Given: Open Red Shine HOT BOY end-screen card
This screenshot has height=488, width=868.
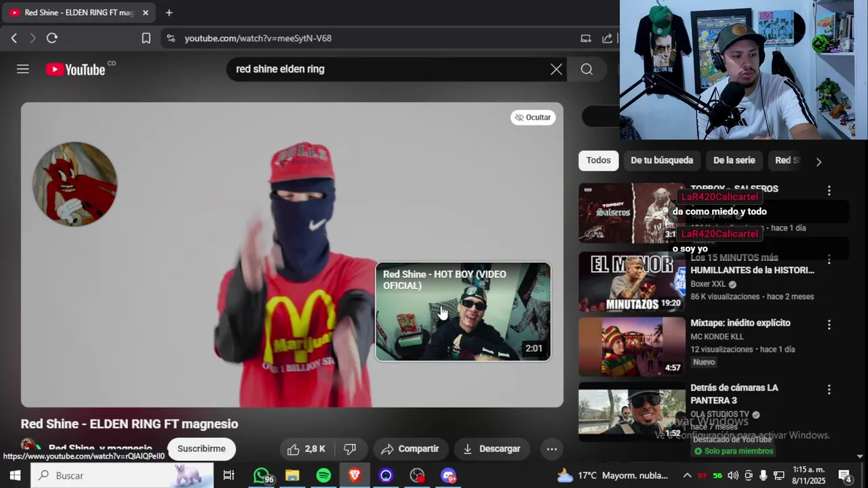Looking at the screenshot, I should (463, 312).
